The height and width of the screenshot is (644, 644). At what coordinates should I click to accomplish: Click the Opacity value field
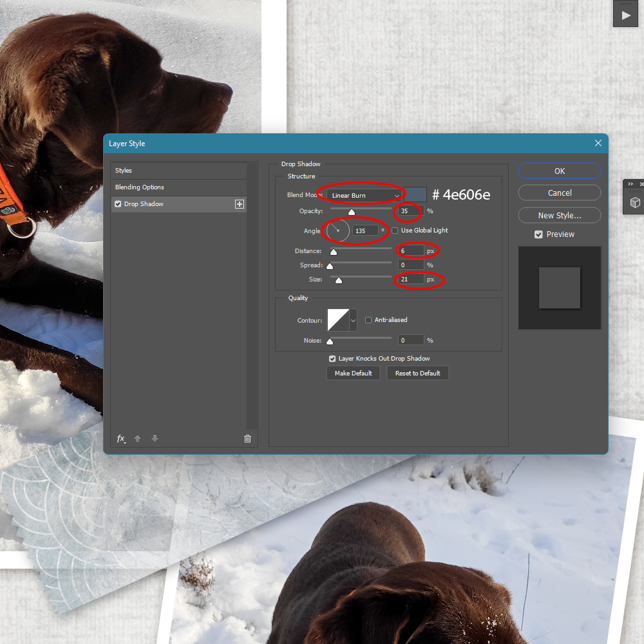[411, 211]
